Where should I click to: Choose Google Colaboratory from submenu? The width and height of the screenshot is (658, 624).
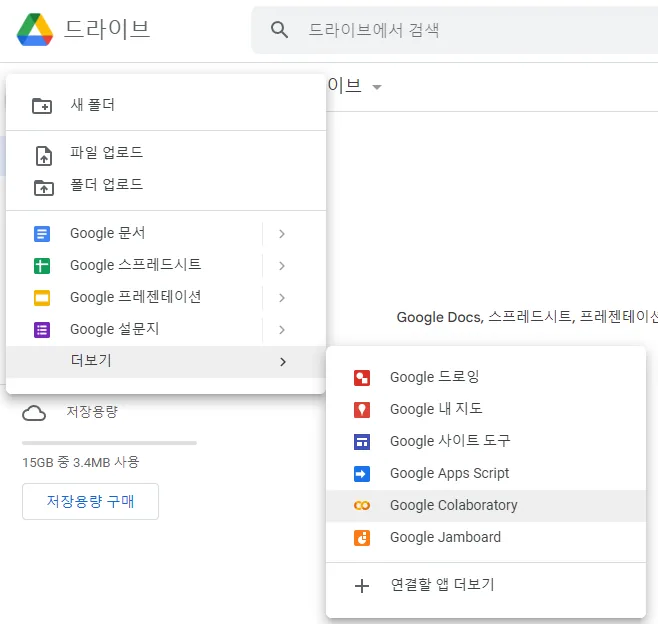pos(486,506)
